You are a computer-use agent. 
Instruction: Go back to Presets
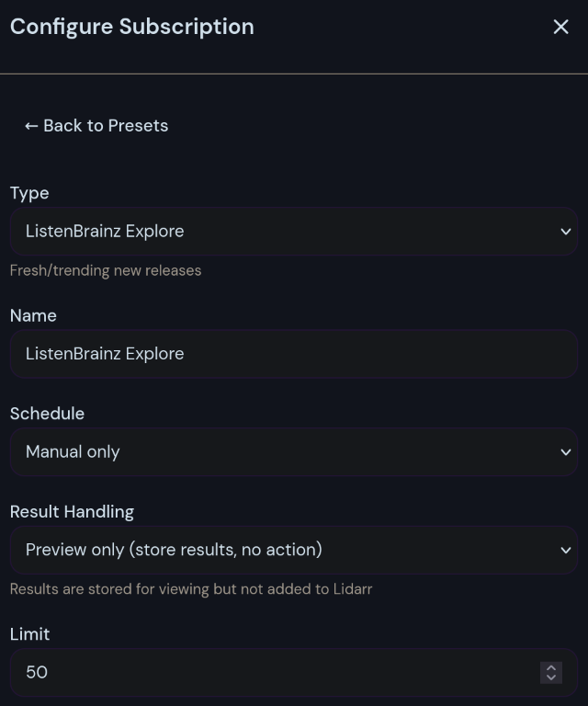click(96, 126)
